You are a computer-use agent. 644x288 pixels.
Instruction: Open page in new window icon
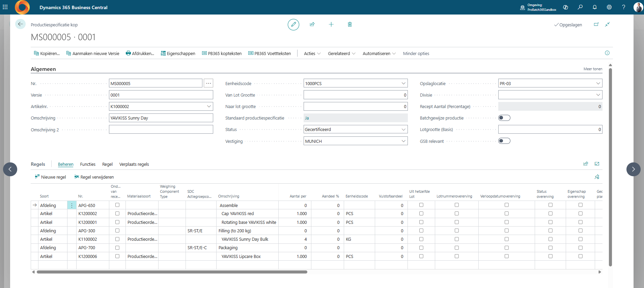tap(596, 24)
